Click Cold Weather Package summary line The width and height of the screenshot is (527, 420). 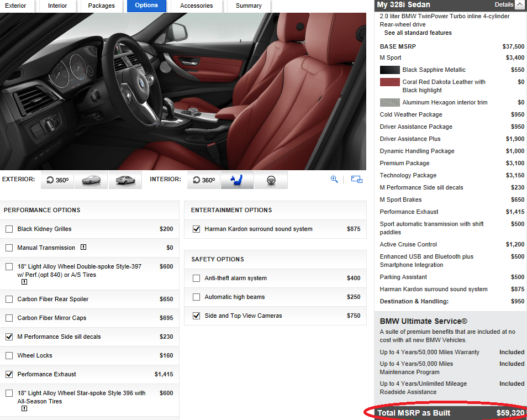click(452, 114)
